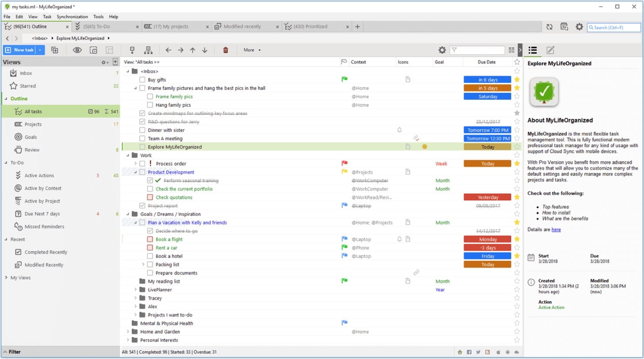Viewport: 644px width, 359px height.
Task: Click the hide completed tasks eye icon
Action: point(77,50)
